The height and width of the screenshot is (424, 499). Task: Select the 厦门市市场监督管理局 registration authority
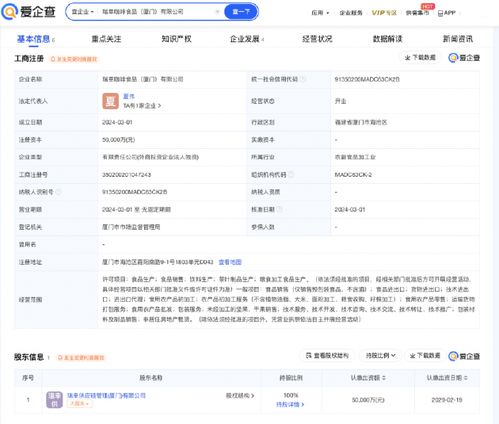click(x=131, y=227)
